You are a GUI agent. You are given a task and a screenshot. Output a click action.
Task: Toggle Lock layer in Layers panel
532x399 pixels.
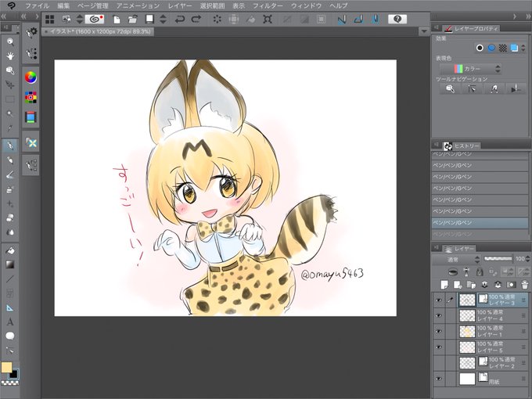pos(480,271)
